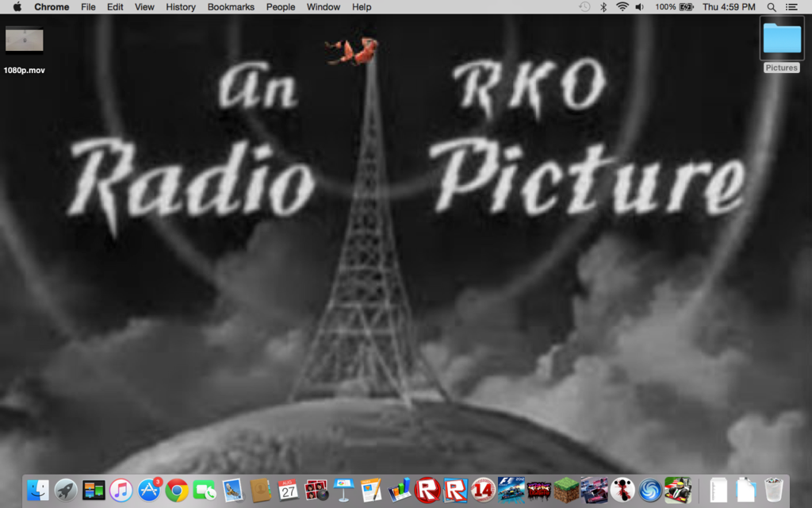Image resolution: width=812 pixels, height=508 pixels.
Task: Open Notification Center list icon
Action: point(791,6)
